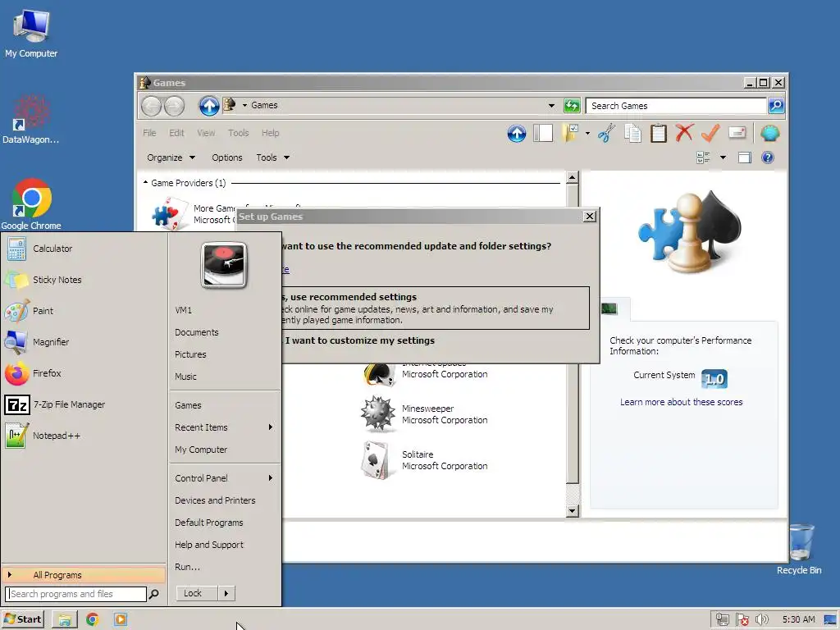The width and height of the screenshot is (840, 630).
Task: Click the blue Up arrow beside the address bar
Action: pyautogui.click(x=209, y=106)
